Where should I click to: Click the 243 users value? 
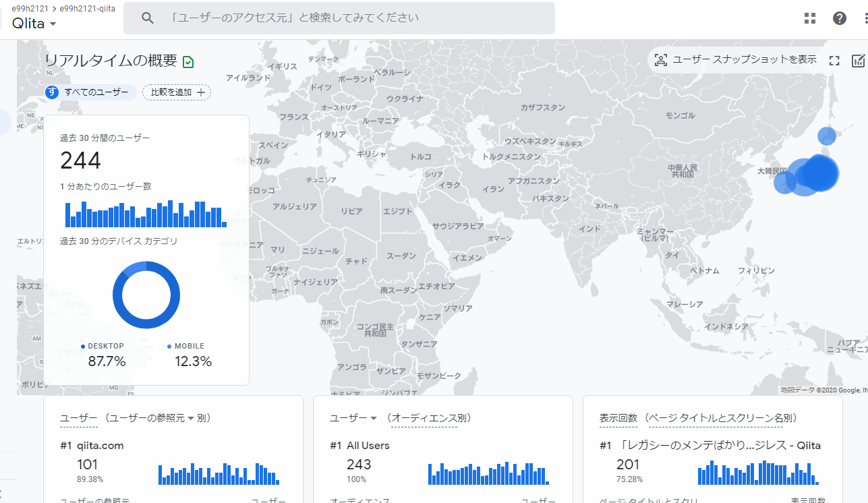(359, 465)
